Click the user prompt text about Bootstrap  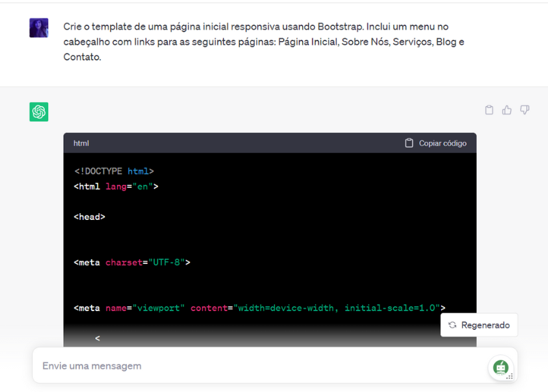click(260, 42)
